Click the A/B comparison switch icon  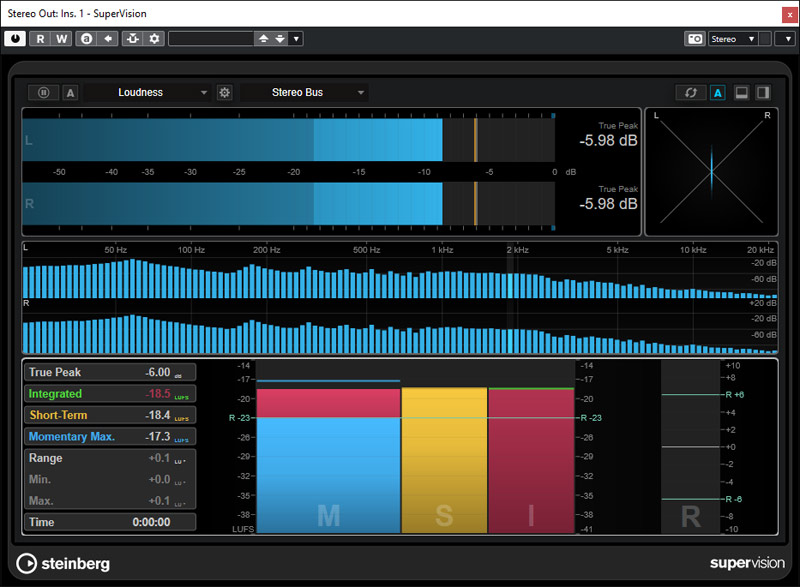click(87, 39)
